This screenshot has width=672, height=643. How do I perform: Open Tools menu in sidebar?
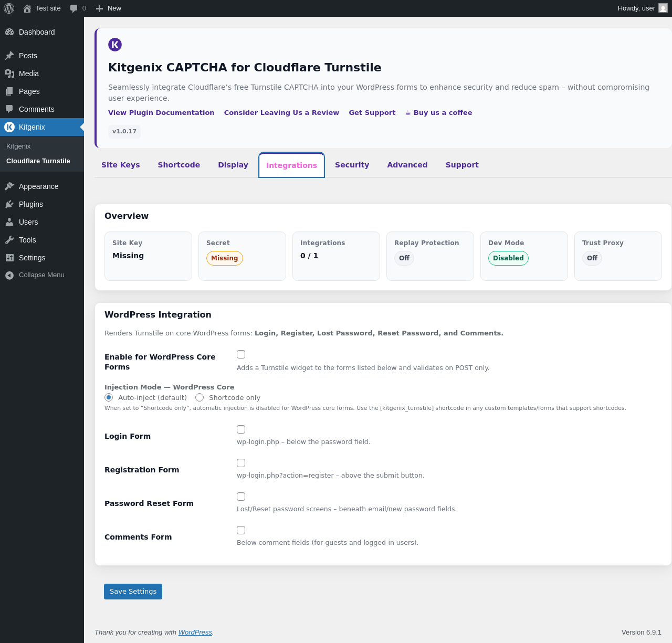click(x=27, y=240)
